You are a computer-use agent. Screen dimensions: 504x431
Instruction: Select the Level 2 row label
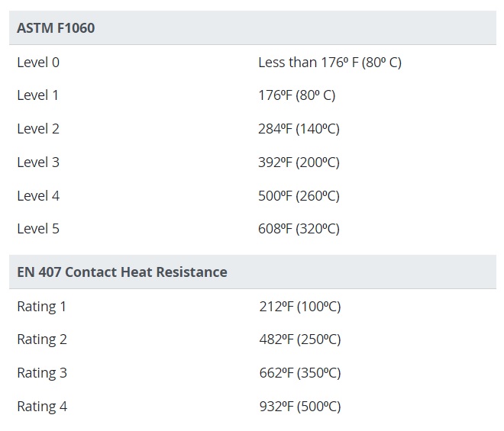(38, 129)
